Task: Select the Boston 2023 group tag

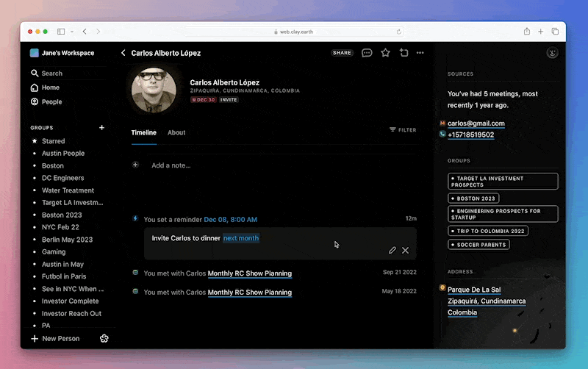Action: click(x=474, y=198)
